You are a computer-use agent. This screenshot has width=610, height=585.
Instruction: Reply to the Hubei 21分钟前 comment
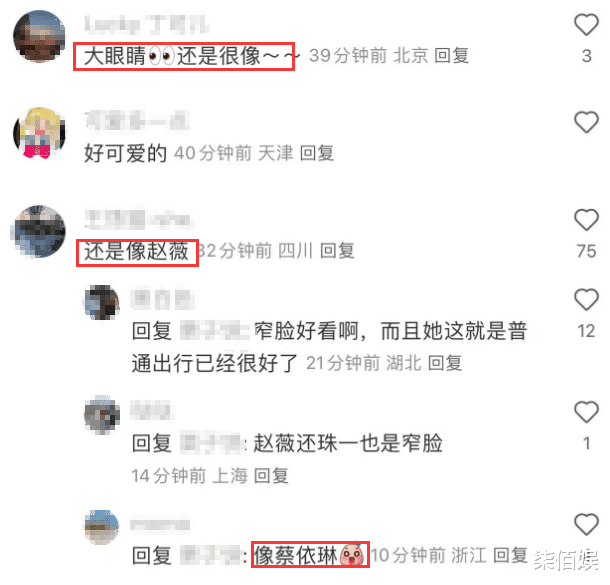coord(445,363)
